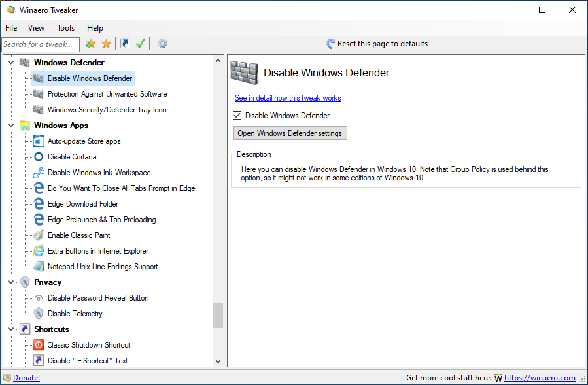This screenshot has width=588, height=385.
Task: Click the eye icon beside Disable Password Reveal Button
Action: (x=38, y=299)
